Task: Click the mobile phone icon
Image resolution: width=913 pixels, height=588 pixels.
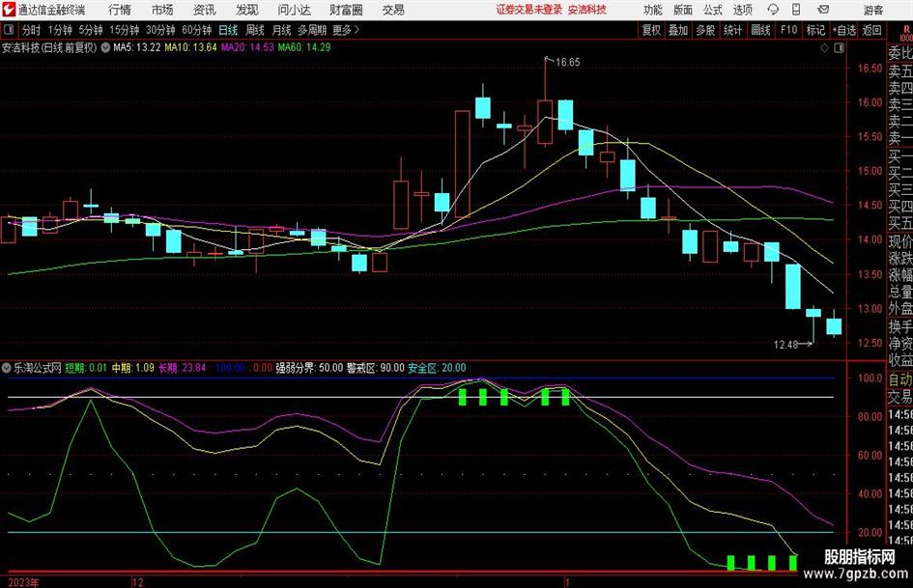Action: [796, 10]
